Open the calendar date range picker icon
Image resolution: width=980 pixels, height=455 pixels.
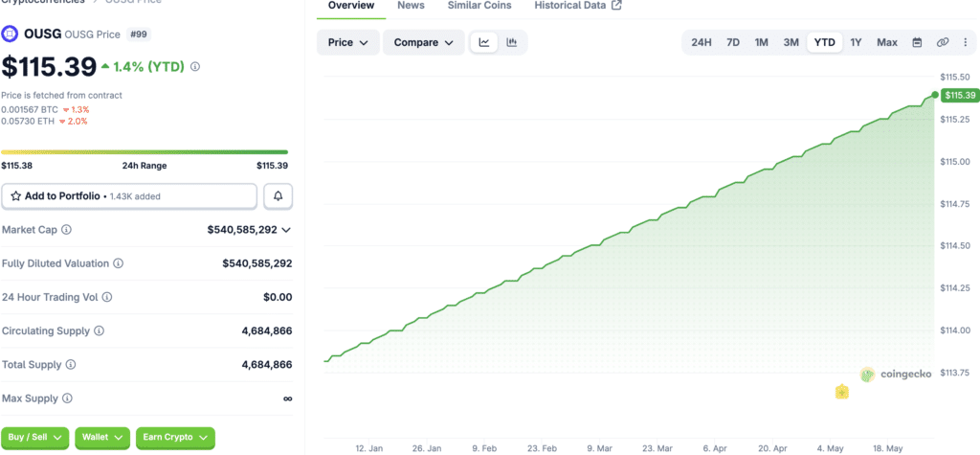[918, 42]
